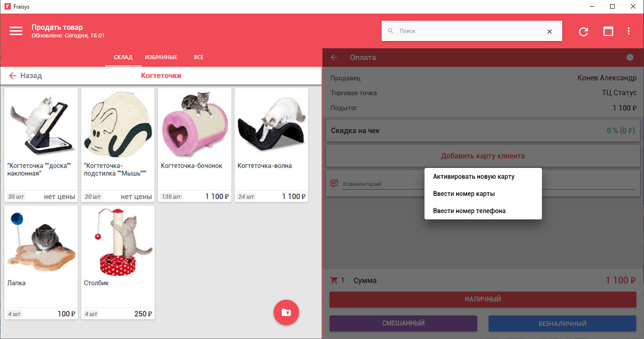This screenshot has height=339, width=644.
Task: Click the 100 ₽ price of Лапка
Action: (x=66, y=314)
